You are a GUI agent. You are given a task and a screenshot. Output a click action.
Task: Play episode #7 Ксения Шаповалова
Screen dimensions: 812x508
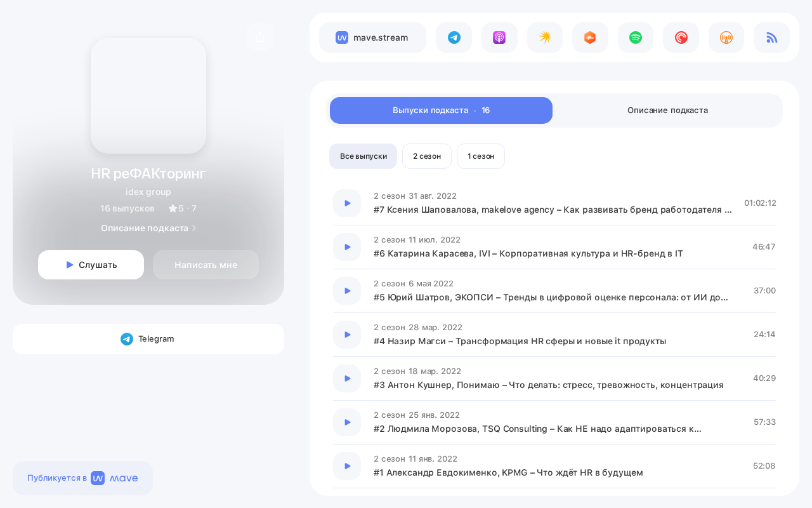pyautogui.click(x=347, y=203)
